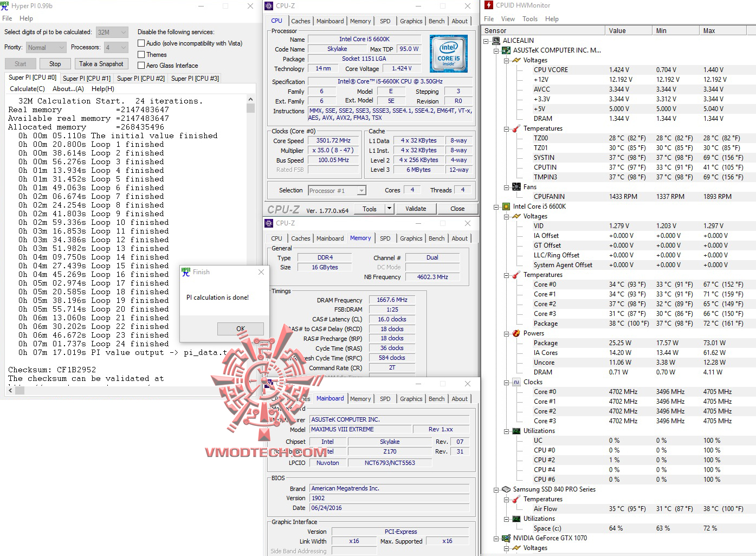
Task: Click the Powers flame icon
Action: tap(516, 333)
